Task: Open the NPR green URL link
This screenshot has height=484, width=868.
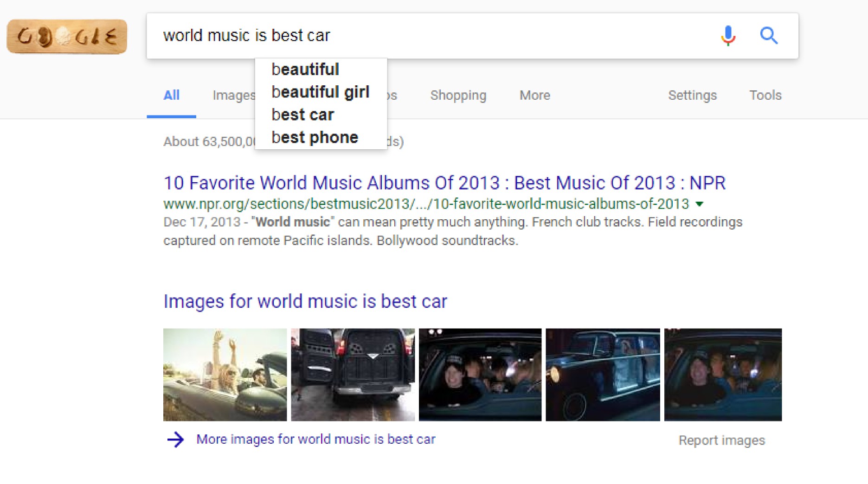Action: coord(426,204)
